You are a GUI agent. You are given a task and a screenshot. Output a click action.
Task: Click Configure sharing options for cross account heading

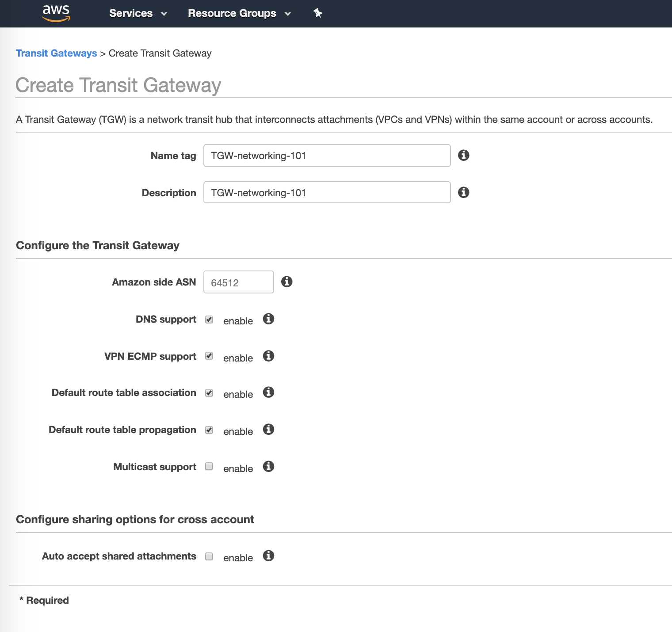135,519
